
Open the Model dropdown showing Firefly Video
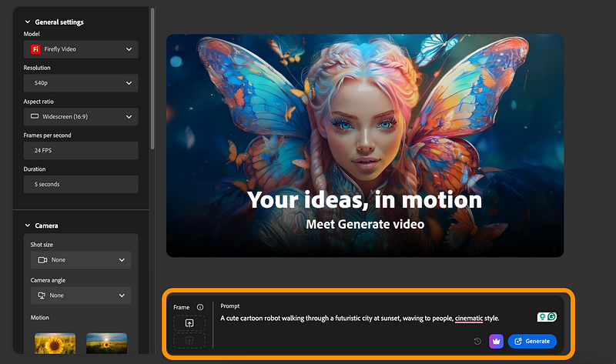coord(80,49)
